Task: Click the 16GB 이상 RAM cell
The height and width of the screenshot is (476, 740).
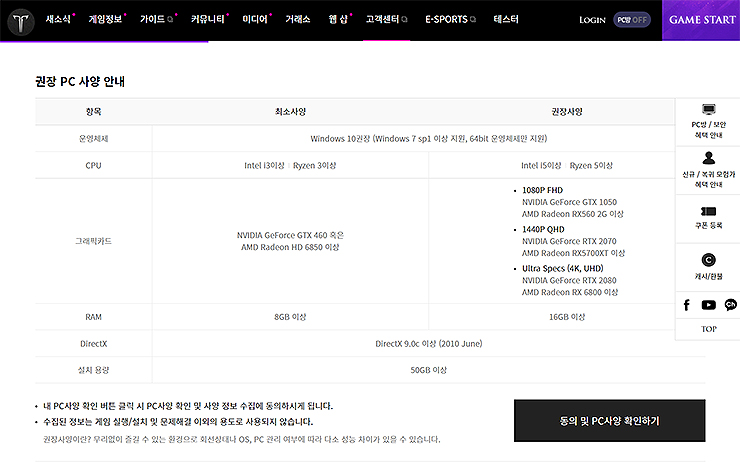Action: click(x=567, y=317)
